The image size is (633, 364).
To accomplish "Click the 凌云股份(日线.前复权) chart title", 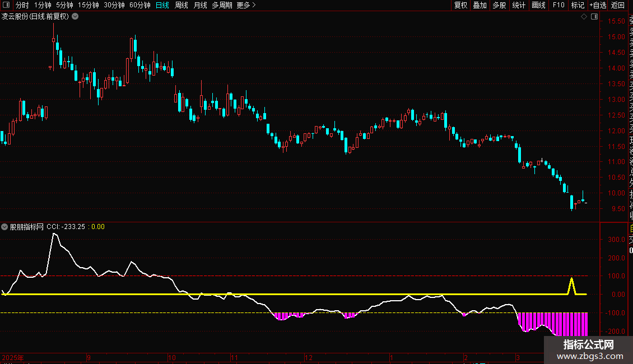I will [35, 17].
